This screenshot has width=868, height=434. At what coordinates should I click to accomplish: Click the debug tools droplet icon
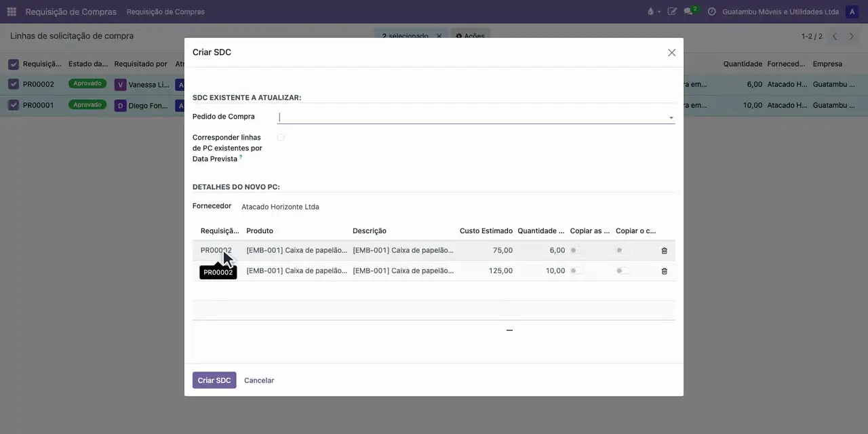(651, 12)
